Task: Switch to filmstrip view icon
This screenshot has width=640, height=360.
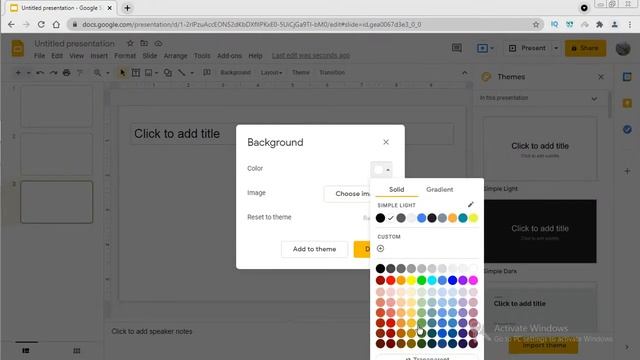Action: click(26, 351)
